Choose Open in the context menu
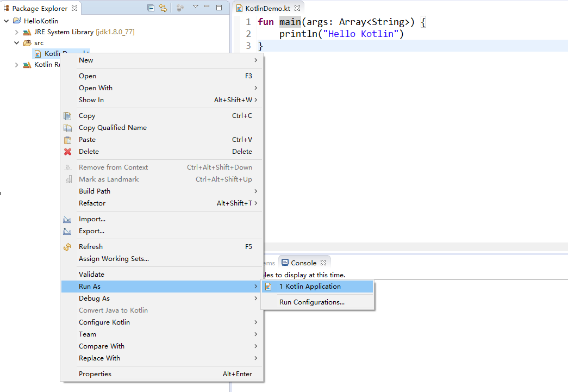This screenshot has width=568, height=392. (161, 76)
